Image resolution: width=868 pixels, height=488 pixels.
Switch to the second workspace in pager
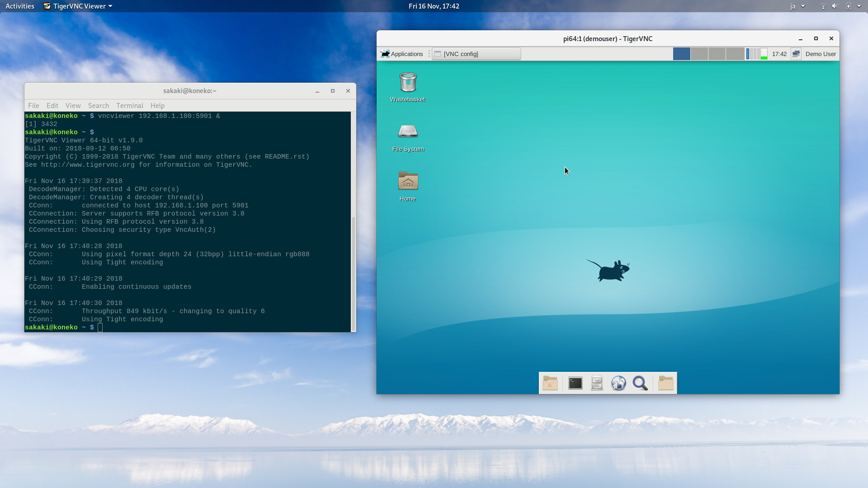[x=699, y=54]
